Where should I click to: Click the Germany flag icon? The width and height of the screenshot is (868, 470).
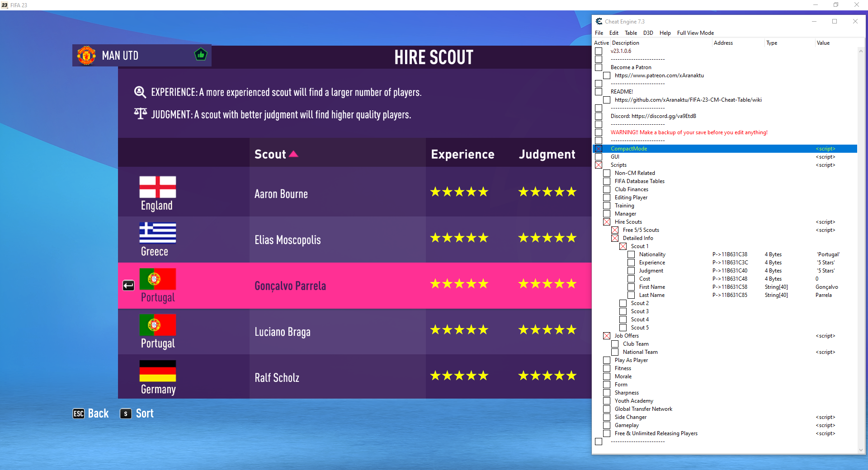pos(157,371)
